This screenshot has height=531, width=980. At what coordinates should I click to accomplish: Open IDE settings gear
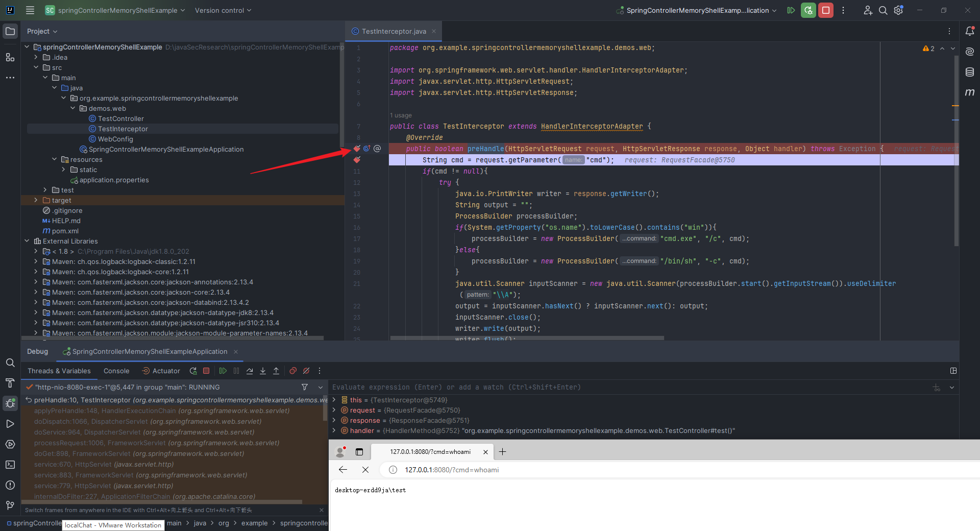point(899,10)
